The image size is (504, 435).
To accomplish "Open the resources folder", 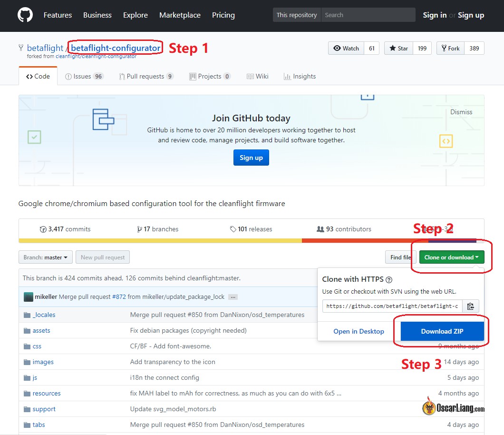I will 47,394.
